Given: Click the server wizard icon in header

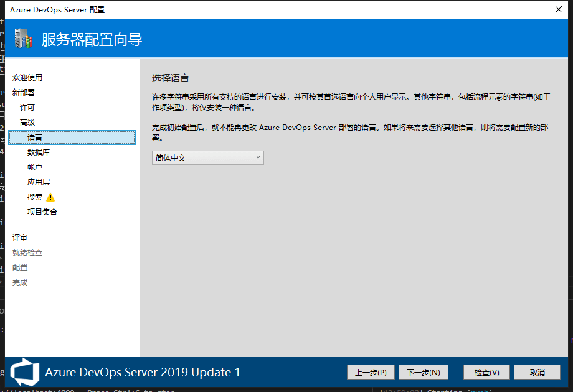Looking at the screenshot, I should click(x=23, y=39).
